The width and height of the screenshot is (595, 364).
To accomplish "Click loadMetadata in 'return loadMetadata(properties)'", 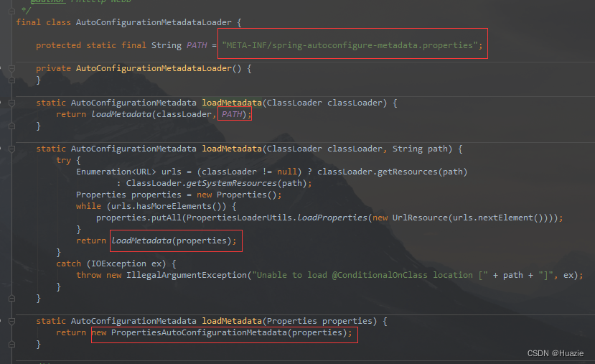I will 141,241.
